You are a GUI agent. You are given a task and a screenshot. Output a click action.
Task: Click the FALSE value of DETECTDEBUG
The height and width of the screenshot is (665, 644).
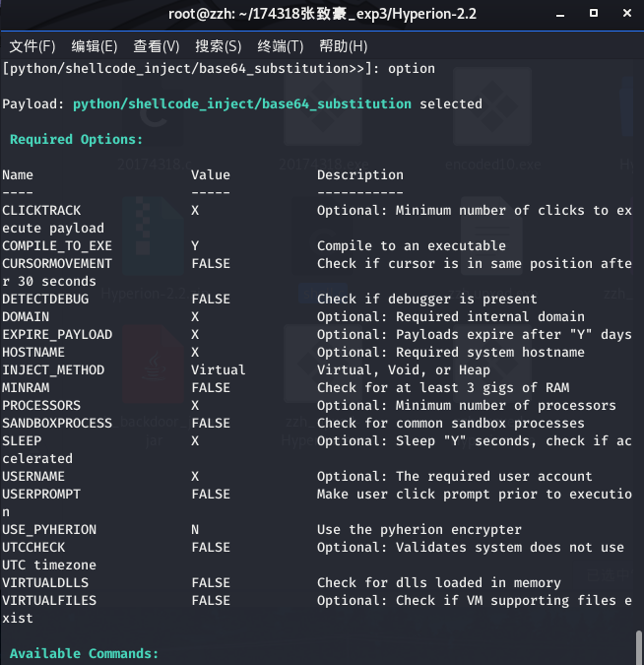(211, 299)
